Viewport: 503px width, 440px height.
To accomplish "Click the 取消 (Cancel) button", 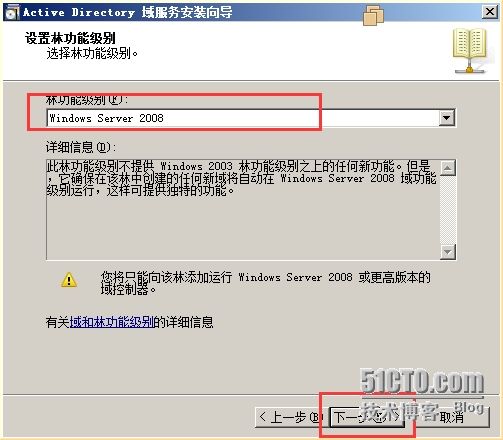I will pyautogui.click(x=452, y=417).
